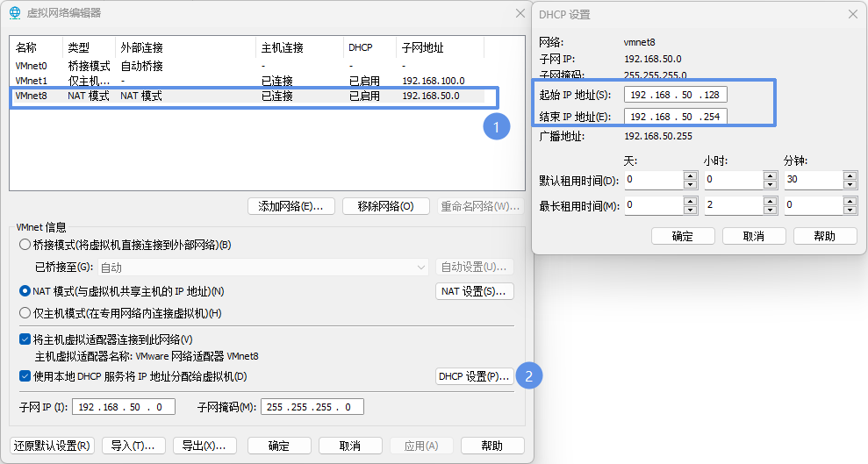
Task: Disable 使用本地 DHCP 服务 checkbox
Action: pos(25,376)
